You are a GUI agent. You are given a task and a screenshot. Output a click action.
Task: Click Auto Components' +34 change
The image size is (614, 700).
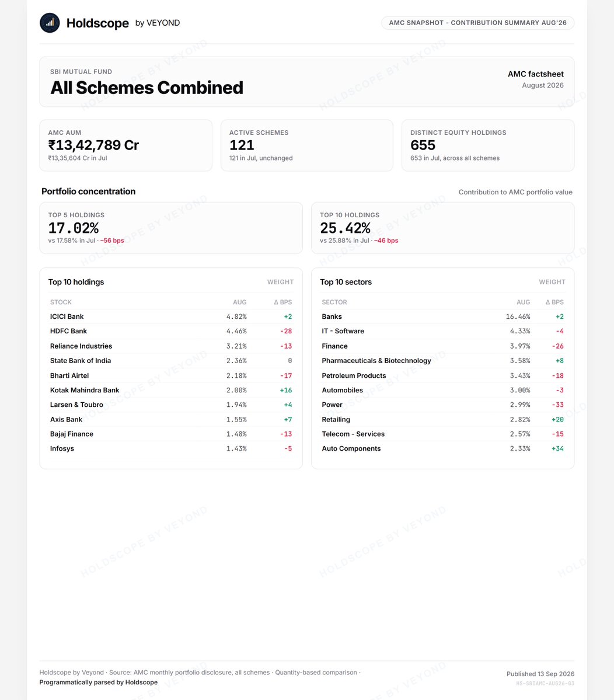pos(558,448)
